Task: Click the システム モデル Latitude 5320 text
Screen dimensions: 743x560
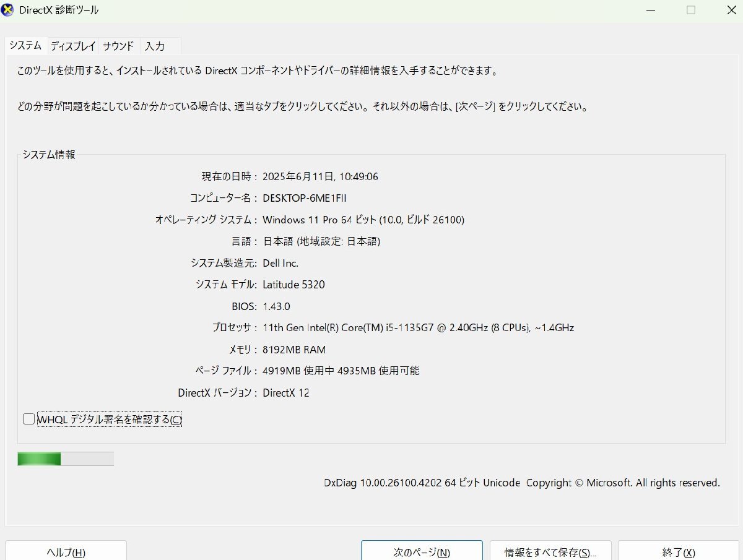Action: 294,285
